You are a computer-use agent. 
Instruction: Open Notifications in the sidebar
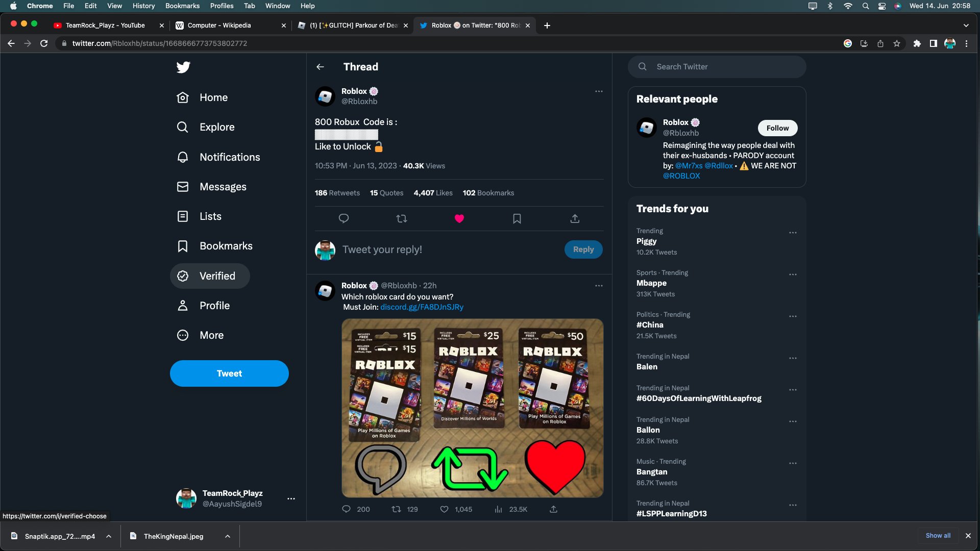tap(218, 157)
